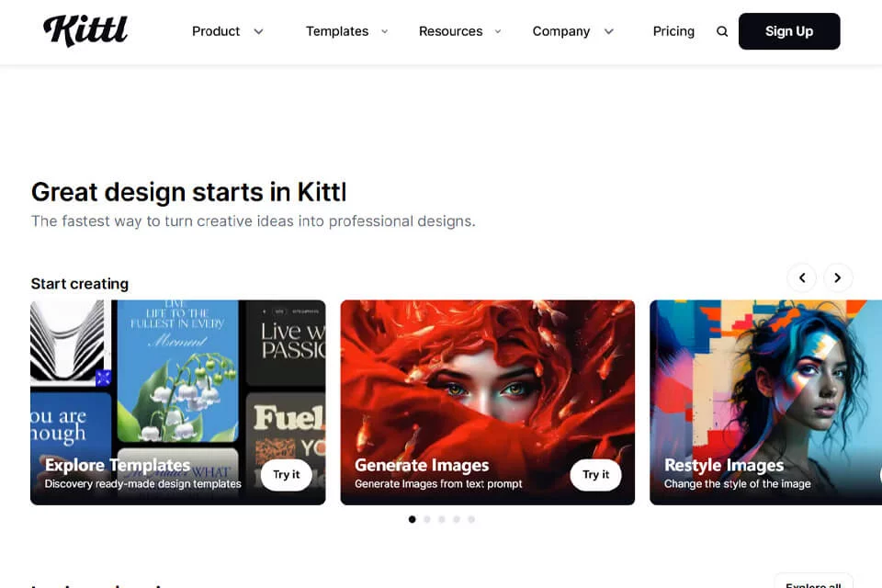Select the fifth carousel pagination dot
Image resolution: width=882 pixels, height=588 pixels.
click(x=470, y=519)
